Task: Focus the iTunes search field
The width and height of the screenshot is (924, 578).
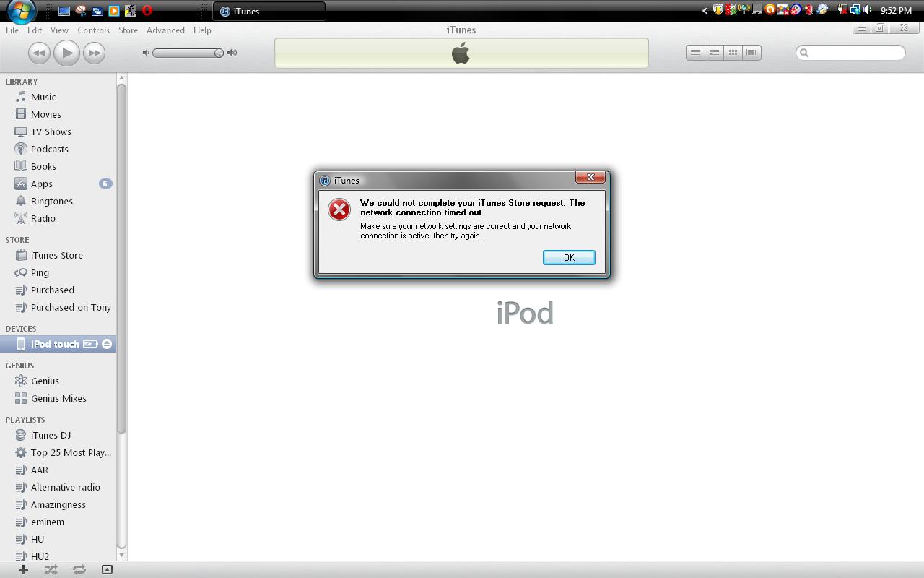Action: (x=850, y=53)
